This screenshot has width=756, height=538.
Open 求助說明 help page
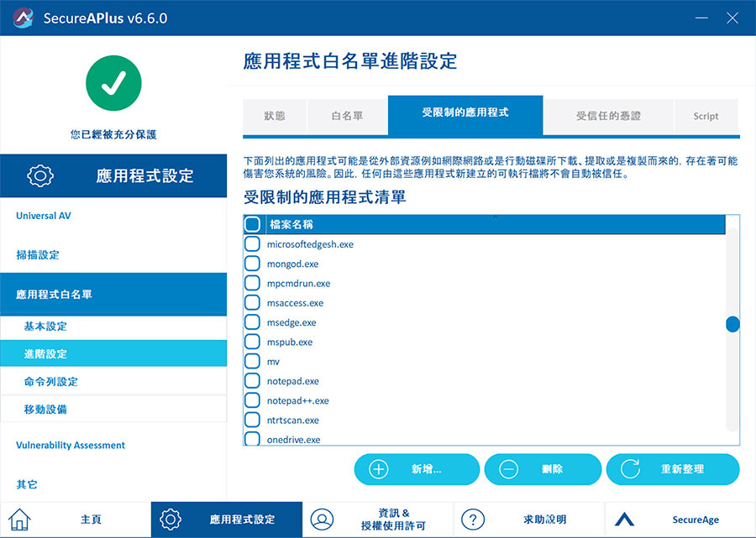529,520
